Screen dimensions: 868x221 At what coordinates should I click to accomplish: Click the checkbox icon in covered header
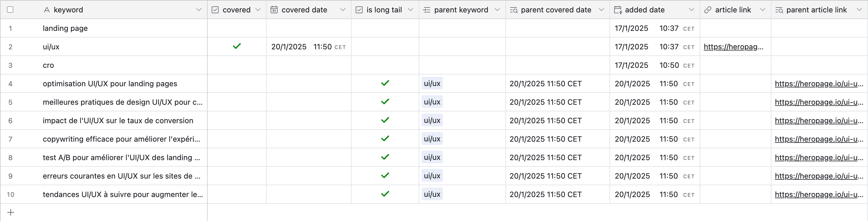point(215,10)
